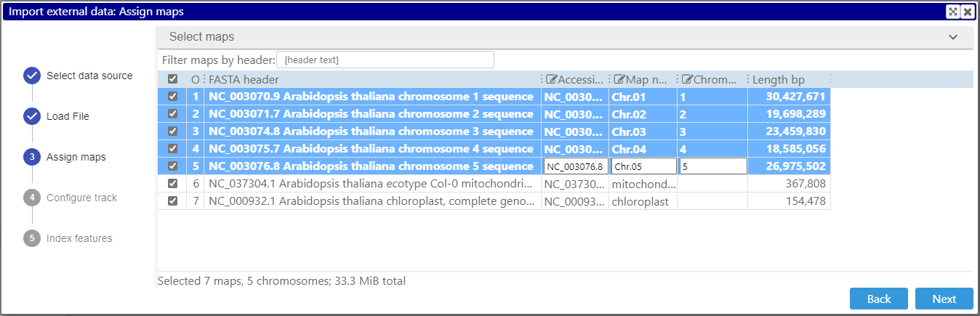Click the Select data source checkmark step icon
The height and width of the screenshot is (316, 980).
[32, 76]
